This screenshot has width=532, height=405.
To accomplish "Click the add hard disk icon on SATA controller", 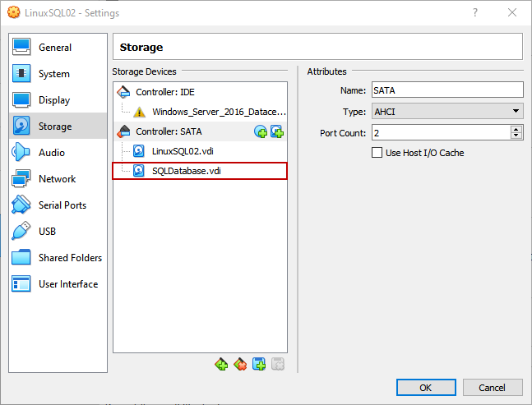I will pos(277,131).
